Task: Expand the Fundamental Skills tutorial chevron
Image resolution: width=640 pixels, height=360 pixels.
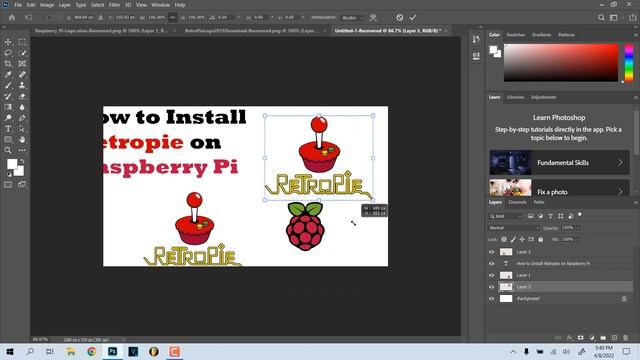Action: point(620,162)
